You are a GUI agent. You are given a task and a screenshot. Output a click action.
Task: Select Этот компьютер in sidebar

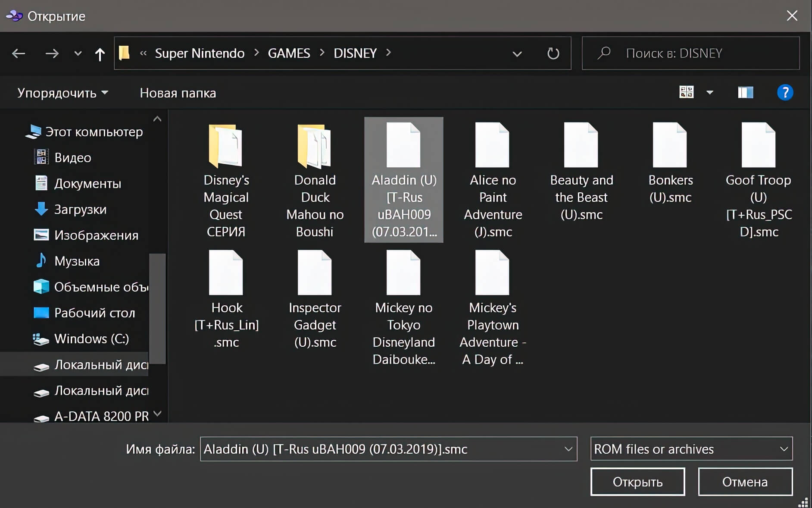(84, 132)
